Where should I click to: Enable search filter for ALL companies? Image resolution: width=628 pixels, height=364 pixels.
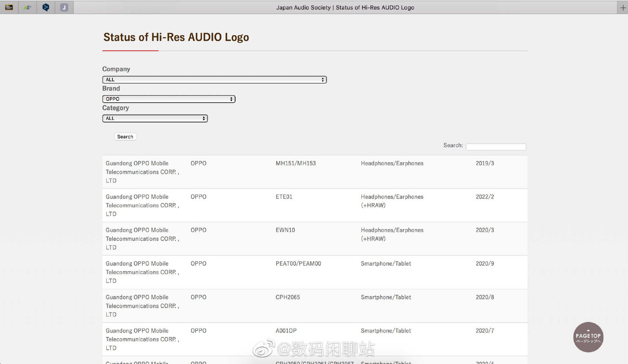click(214, 79)
